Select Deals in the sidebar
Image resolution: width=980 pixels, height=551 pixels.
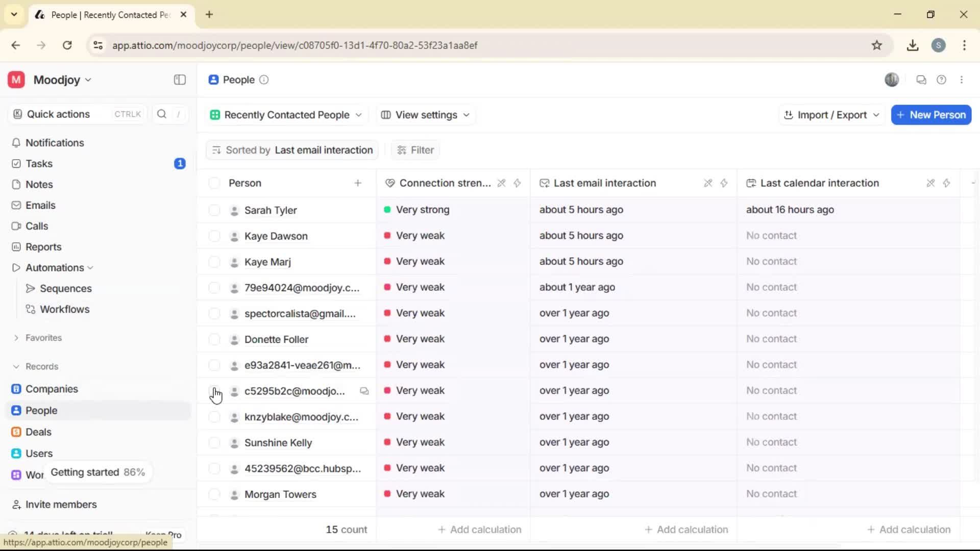(38, 431)
